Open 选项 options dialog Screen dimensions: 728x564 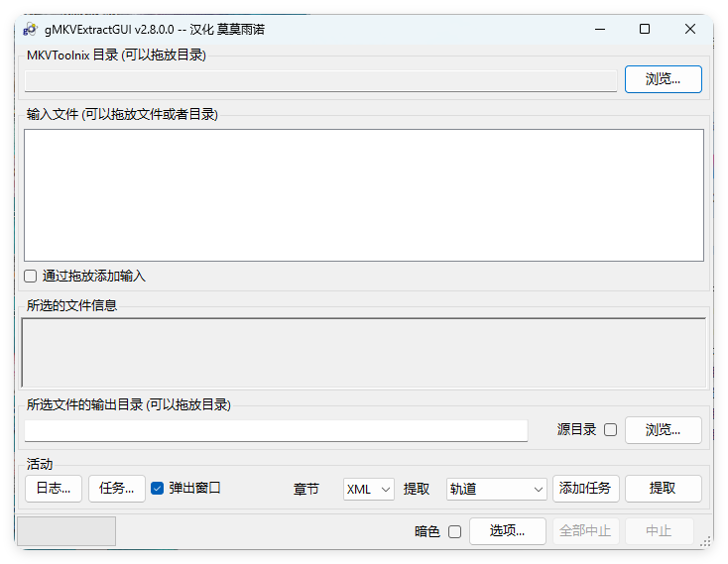click(x=507, y=531)
